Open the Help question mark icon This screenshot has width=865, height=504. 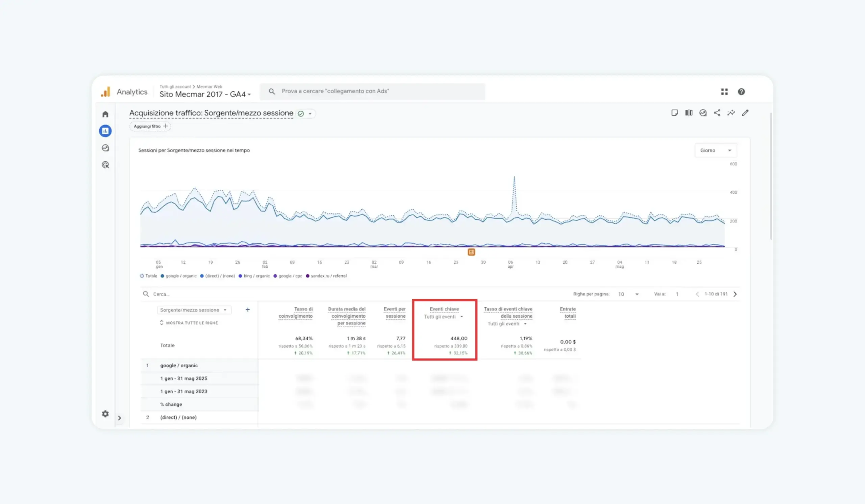[741, 91]
